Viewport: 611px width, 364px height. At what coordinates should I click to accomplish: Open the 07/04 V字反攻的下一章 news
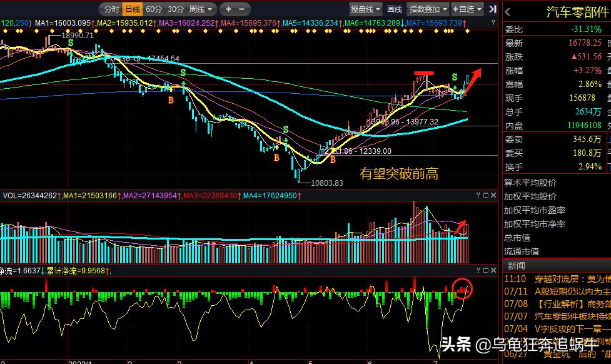tap(557, 329)
